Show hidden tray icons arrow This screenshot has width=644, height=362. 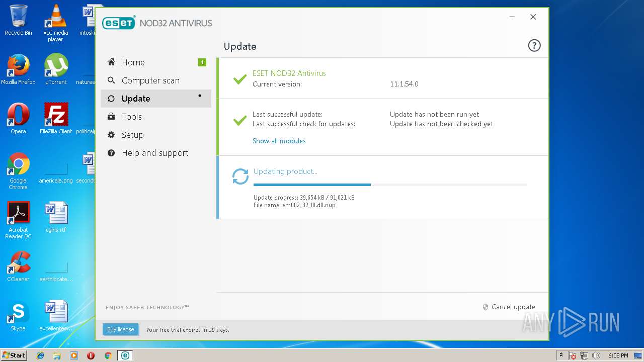[x=561, y=355]
